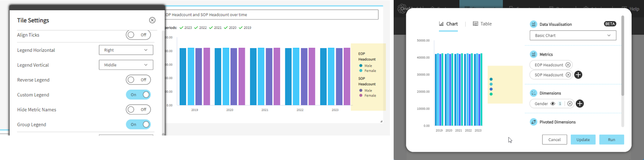The width and height of the screenshot is (644, 160).
Task: Open the Legend Vertical dropdown
Action: [126, 65]
